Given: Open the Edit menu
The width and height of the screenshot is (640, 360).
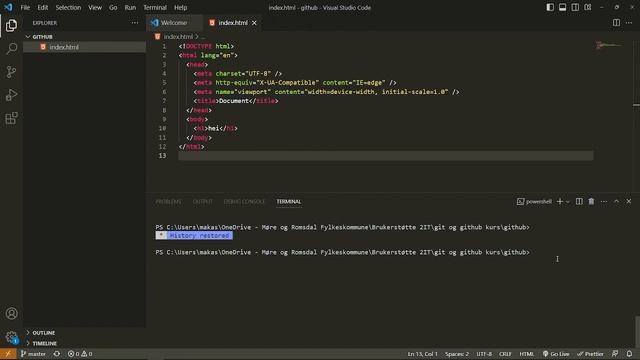Looking at the screenshot, I should click(42, 7).
